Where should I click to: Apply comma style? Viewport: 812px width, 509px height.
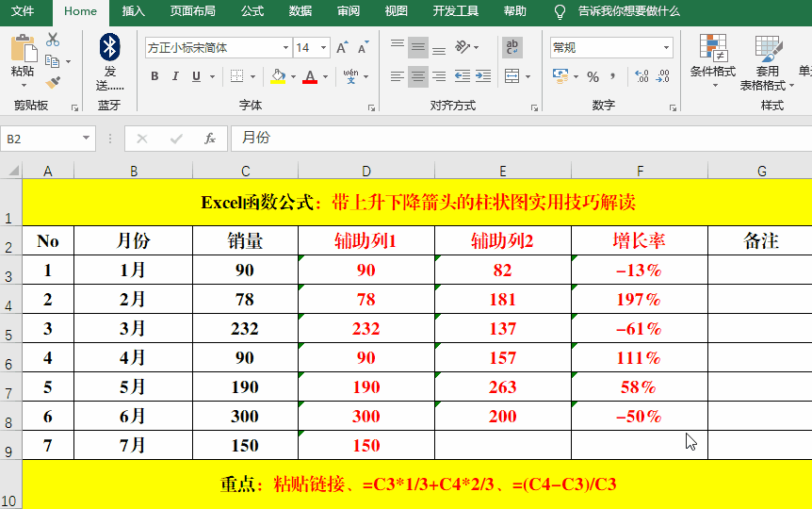(x=613, y=76)
